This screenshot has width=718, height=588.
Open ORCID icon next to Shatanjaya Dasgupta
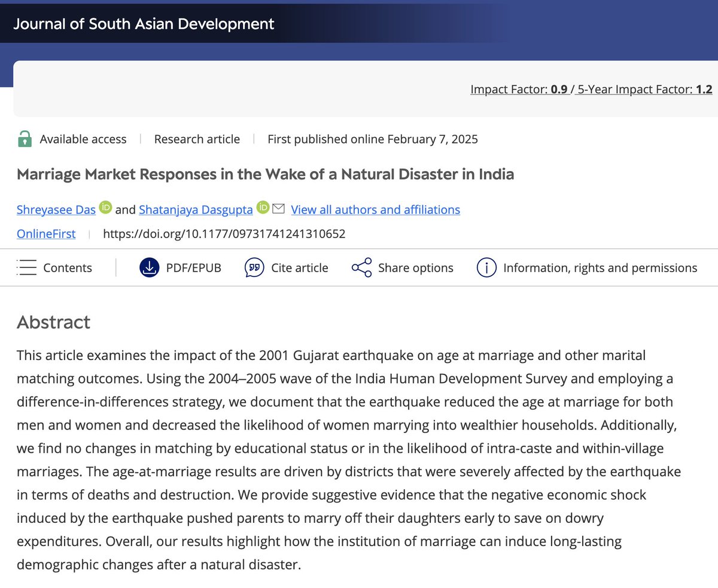[x=263, y=208]
